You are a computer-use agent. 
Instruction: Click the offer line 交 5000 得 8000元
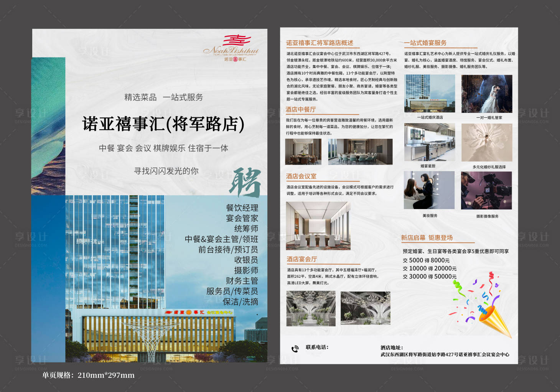[x=426, y=260]
